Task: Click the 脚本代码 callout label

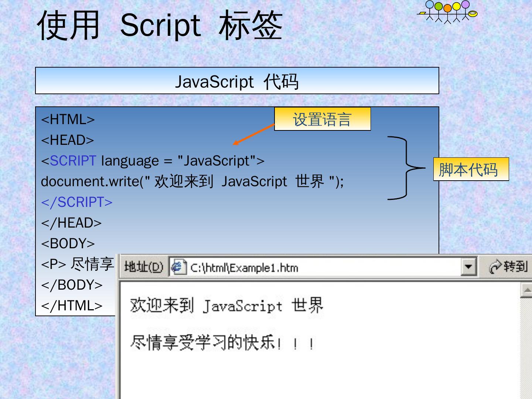Action: (471, 169)
